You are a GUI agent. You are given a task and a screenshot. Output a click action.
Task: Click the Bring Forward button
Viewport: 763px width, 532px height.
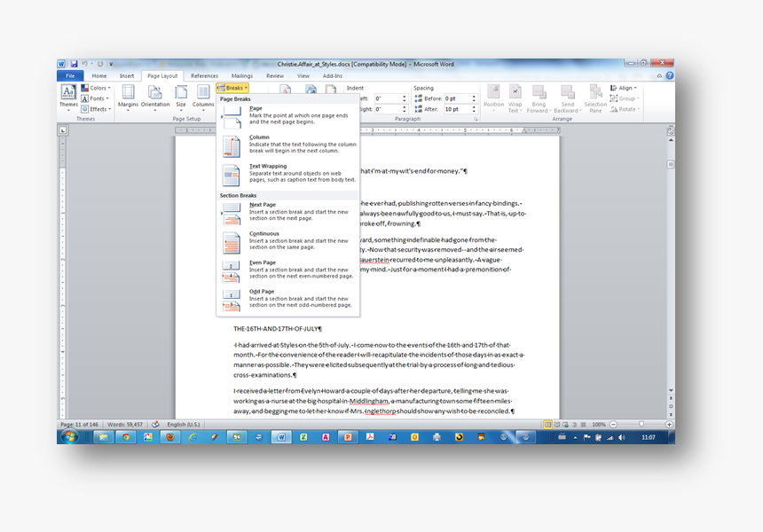(x=539, y=98)
